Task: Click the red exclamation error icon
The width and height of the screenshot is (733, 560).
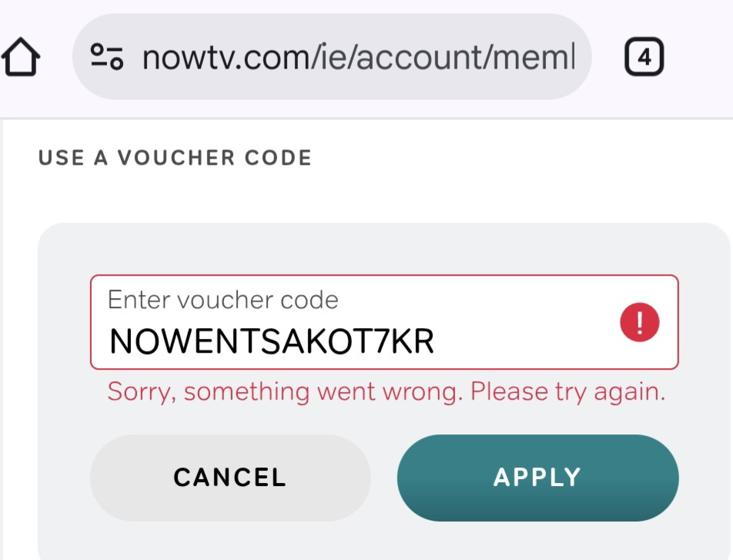Action: (640, 322)
